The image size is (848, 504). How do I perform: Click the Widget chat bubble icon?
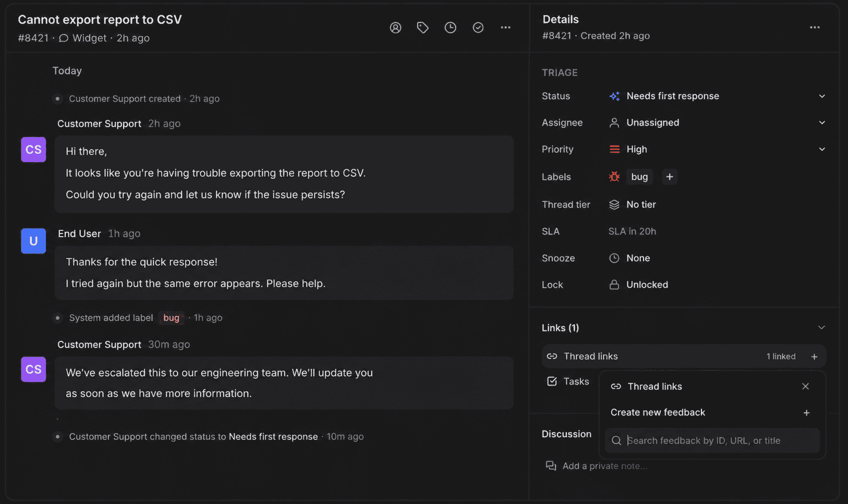[64, 38]
